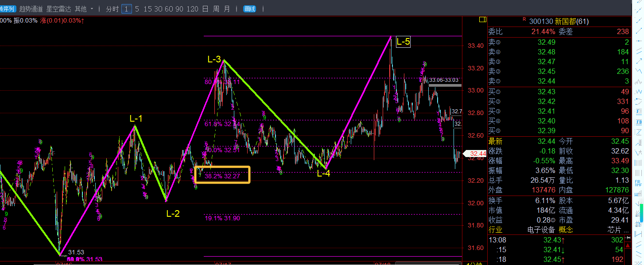
Task: Click the 外盘 value 137476
Action: click(x=543, y=190)
